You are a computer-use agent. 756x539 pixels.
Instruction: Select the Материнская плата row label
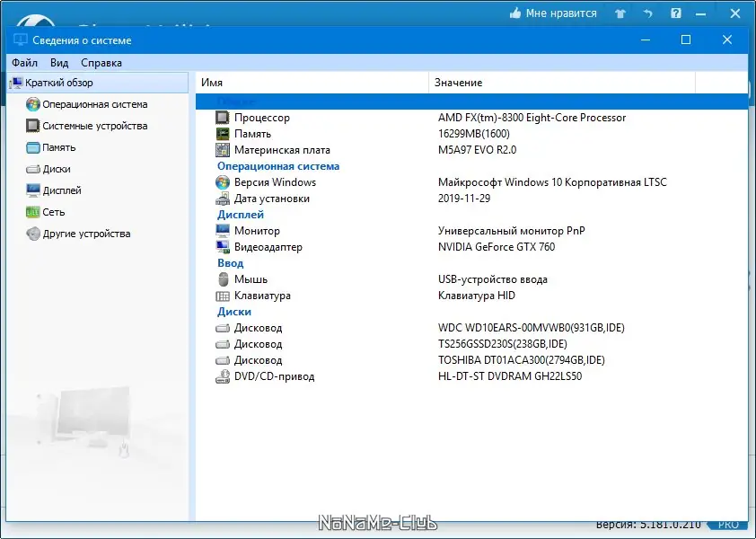click(x=282, y=150)
